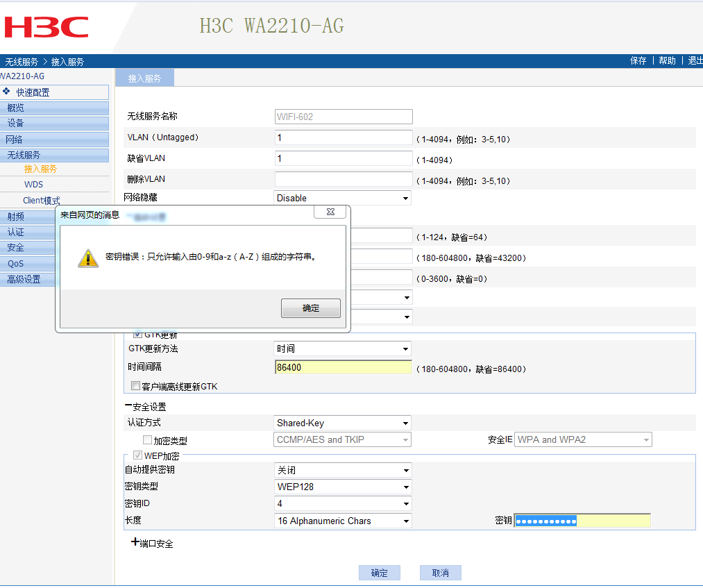Screen dimensions: 703x588
Task: Close the web page message dialog
Action: (330, 212)
